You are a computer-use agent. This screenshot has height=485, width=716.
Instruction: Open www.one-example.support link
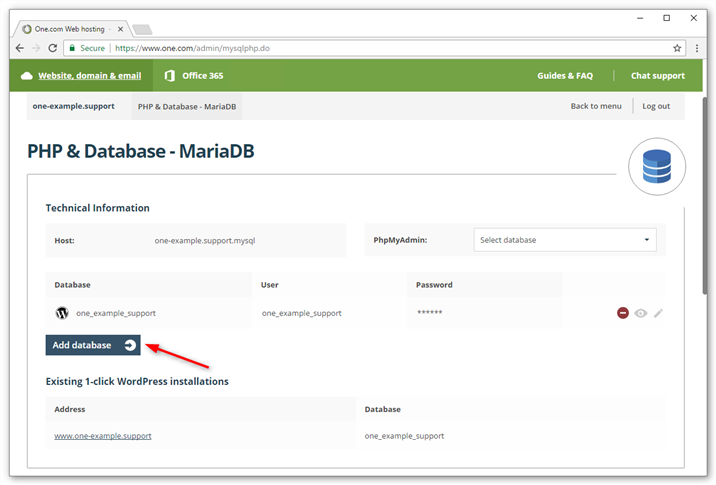pyautogui.click(x=103, y=436)
